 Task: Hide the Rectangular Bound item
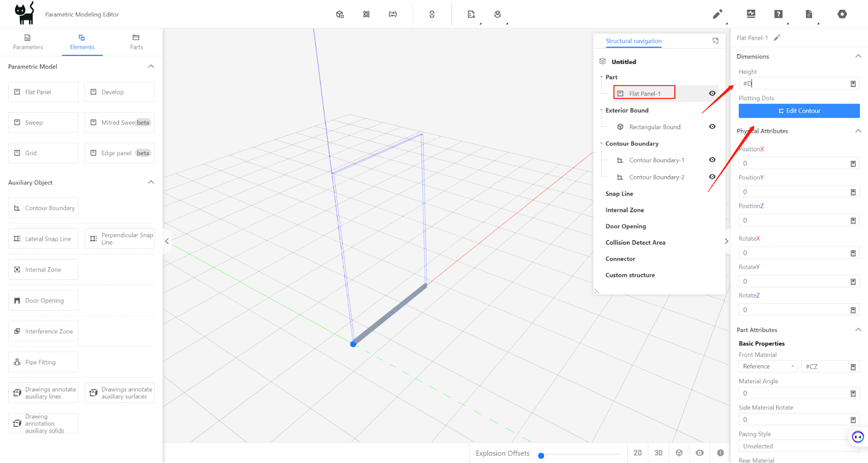click(x=712, y=127)
